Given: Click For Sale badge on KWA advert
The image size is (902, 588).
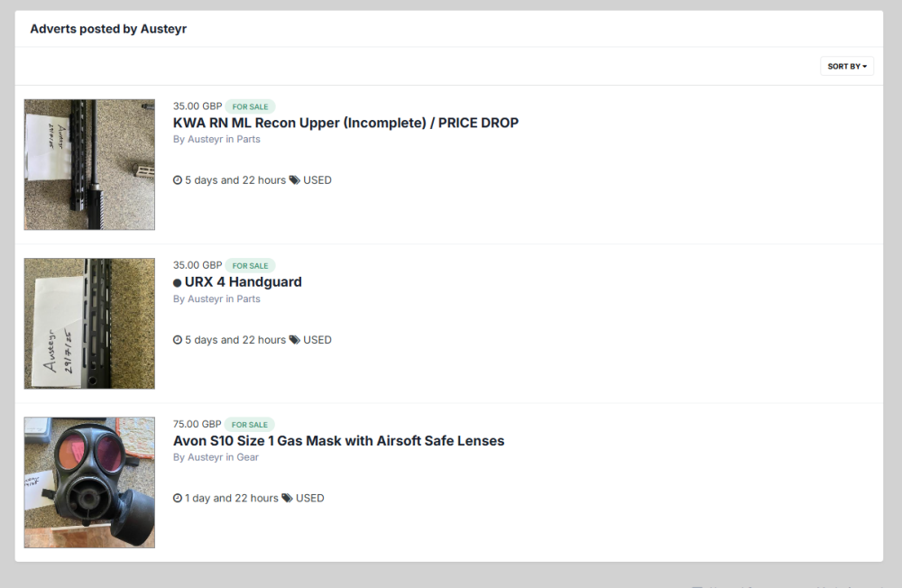Looking at the screenshot, I should pyautogui.click(x=250, y=106).
